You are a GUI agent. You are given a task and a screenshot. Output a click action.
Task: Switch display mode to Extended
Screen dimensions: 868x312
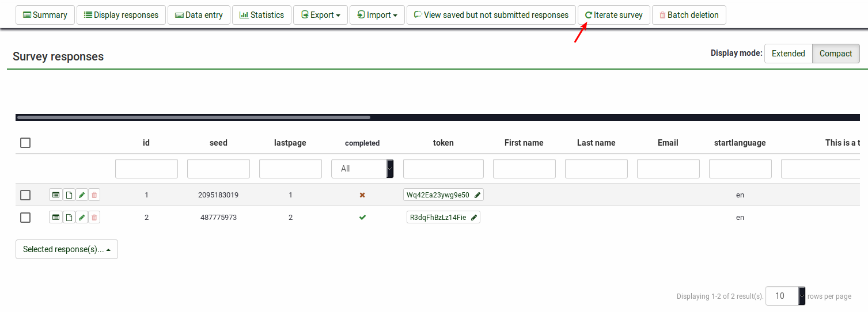[788, 54]
